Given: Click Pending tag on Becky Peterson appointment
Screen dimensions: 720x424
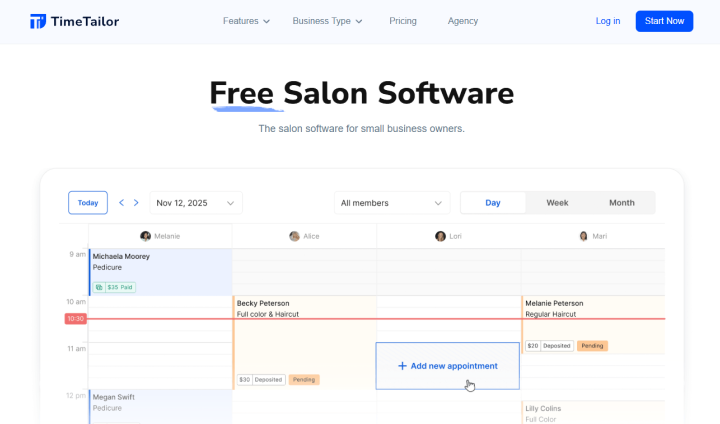Looking at the screenshot, I should 304,379.
